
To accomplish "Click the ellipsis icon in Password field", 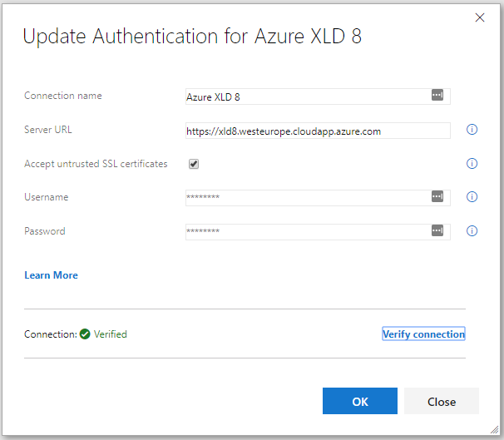I will coord(437,231).
